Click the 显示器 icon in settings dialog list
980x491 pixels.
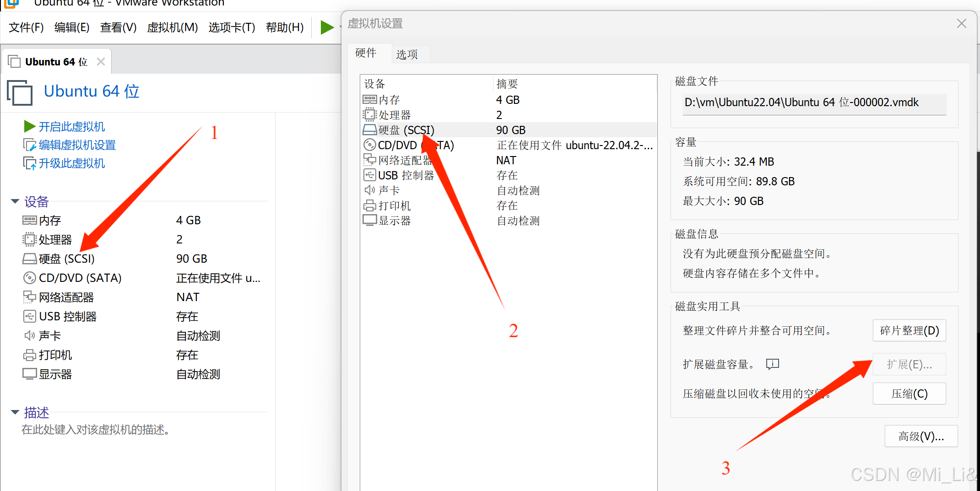369,220
